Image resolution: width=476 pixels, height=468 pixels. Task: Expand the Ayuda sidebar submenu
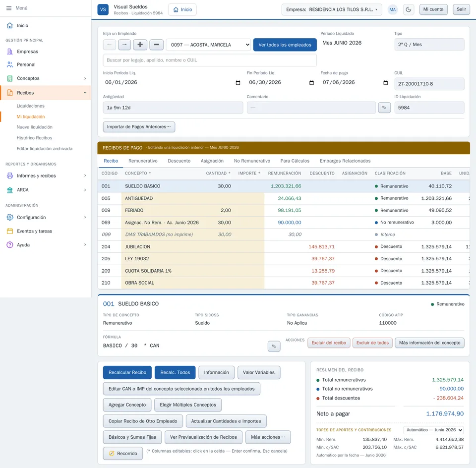(85, 245)
